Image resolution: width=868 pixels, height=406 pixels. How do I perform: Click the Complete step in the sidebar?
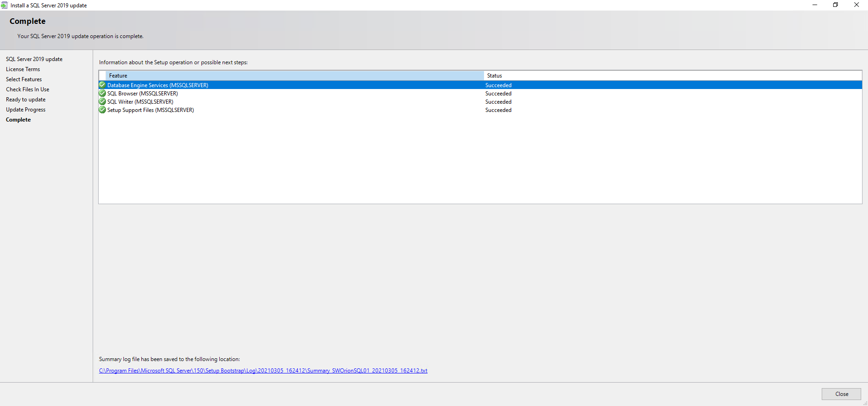tap(18, 119)
